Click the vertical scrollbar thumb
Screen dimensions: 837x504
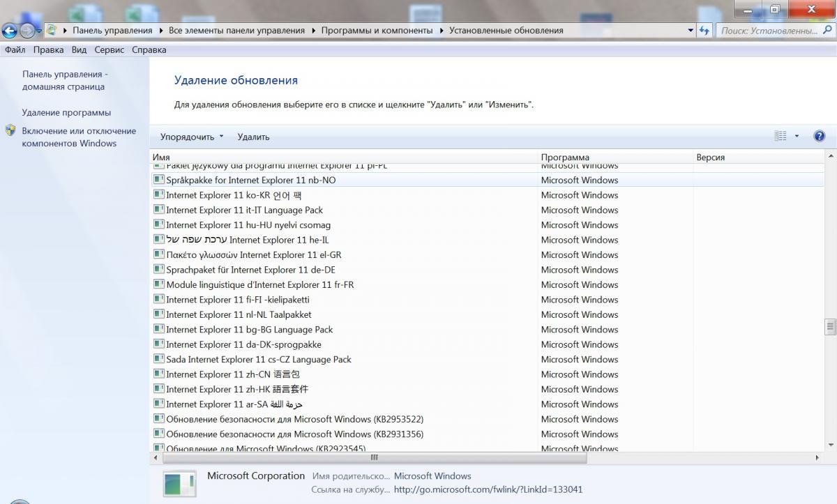pos(830,326)
